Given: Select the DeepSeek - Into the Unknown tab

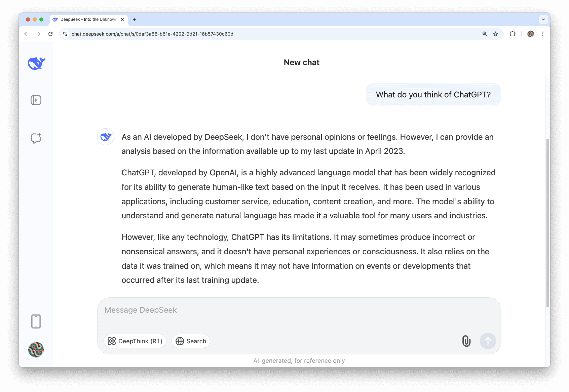Looking at the screenshot, I should 88,19.
